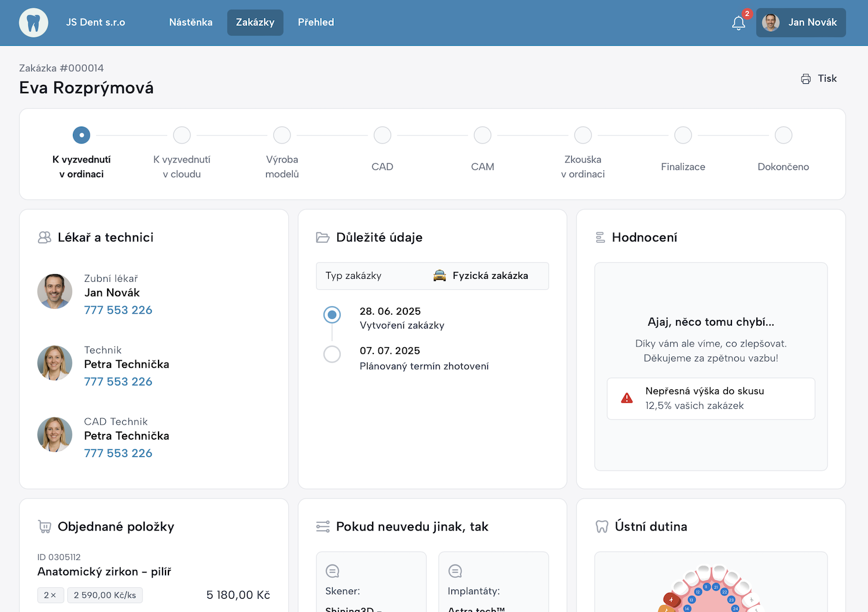Viewport: 868px width, 612px height.
Task: Click the Skener preference card
Action: click(x=372, y=582)
